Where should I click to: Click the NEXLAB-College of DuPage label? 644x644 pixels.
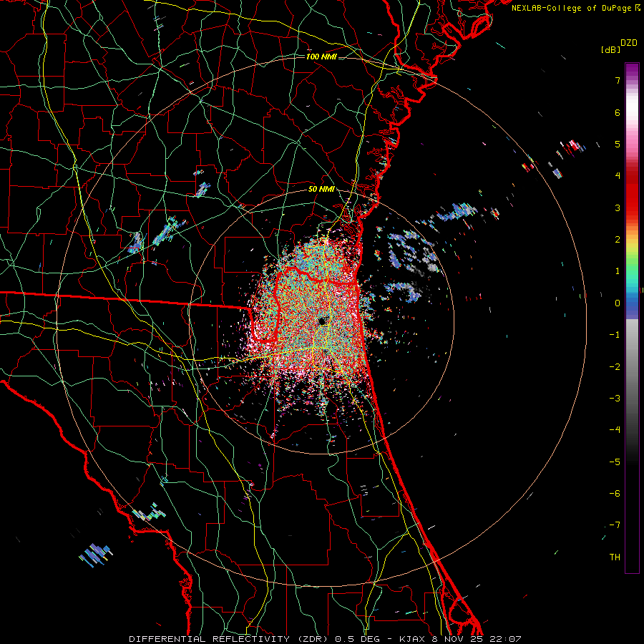573,8
